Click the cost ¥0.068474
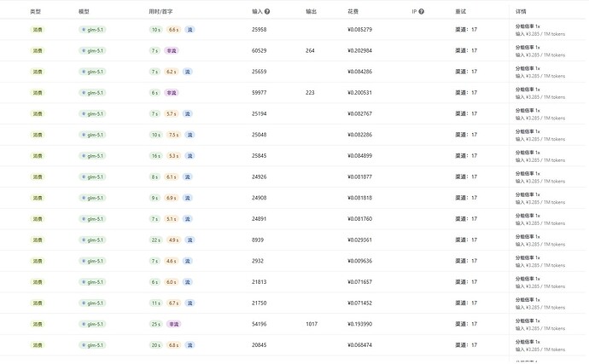This screenshot has height=364, width=589. [x=360, y=345]
